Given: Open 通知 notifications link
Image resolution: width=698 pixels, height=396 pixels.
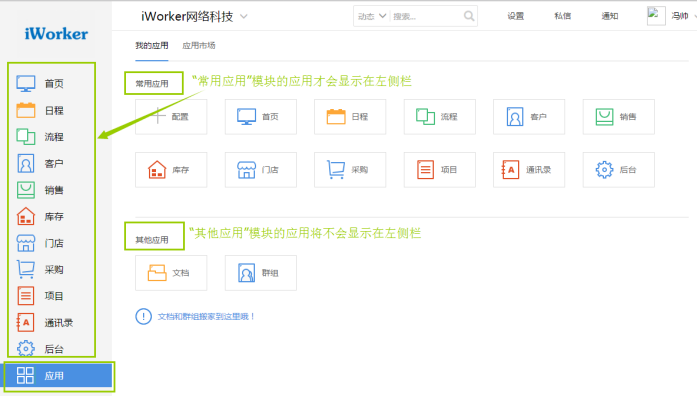Looking at the screenshot, I should click(x=609, y=16).
